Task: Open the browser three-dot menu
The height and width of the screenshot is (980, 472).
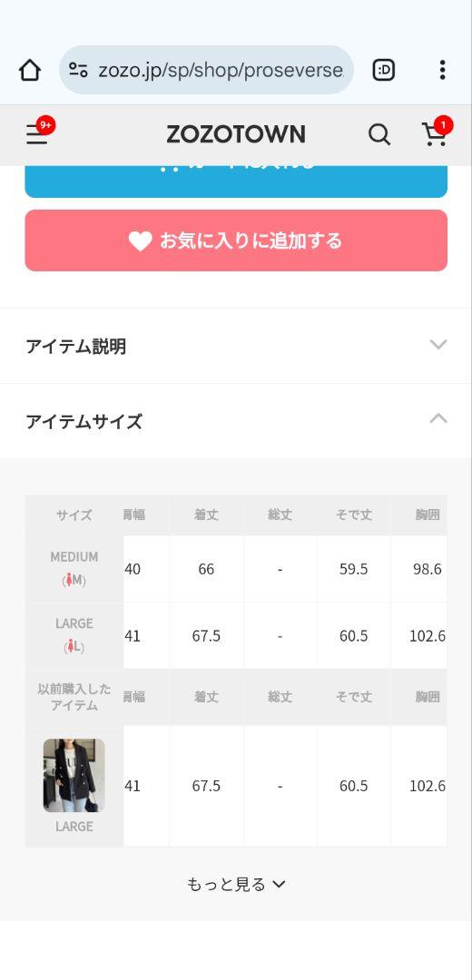Action: [442, 70]
